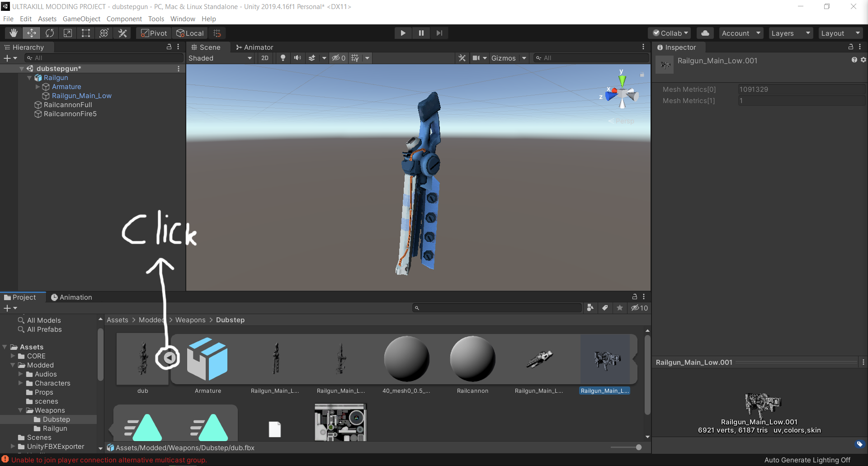This screenshot has height=466, width=868.
Task: Toggle Scene view grid visibility
Action: [355, 58]
